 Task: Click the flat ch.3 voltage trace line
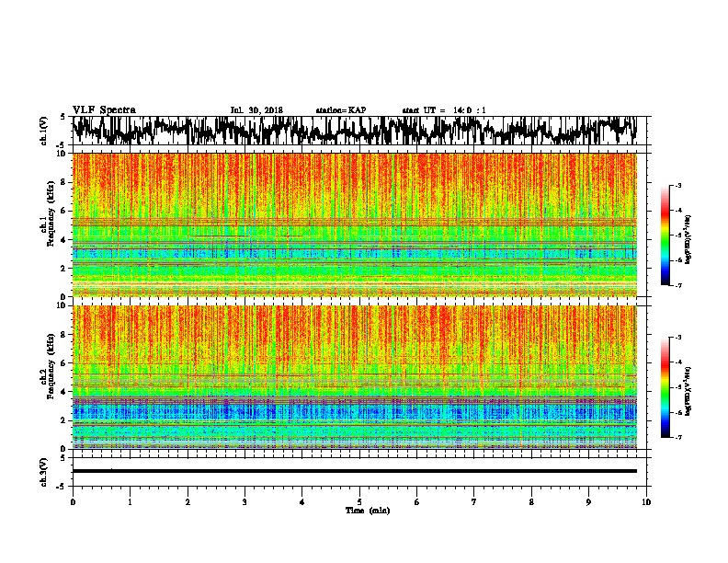(x=355, y=471)
